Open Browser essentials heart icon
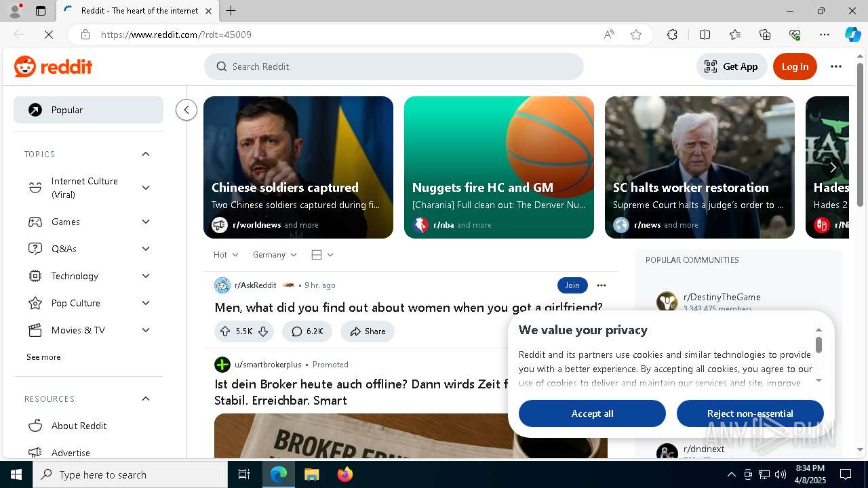868x488 pixels. click(795, 35)
